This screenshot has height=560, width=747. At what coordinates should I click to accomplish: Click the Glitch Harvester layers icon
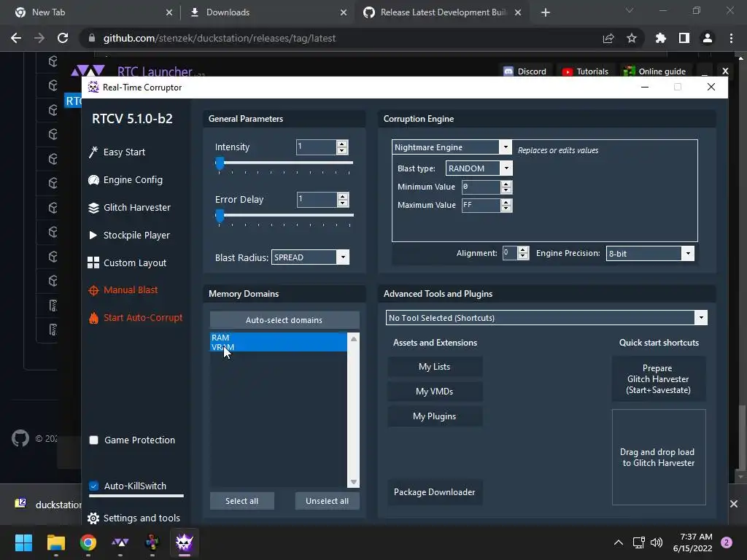tap(93, 208)
